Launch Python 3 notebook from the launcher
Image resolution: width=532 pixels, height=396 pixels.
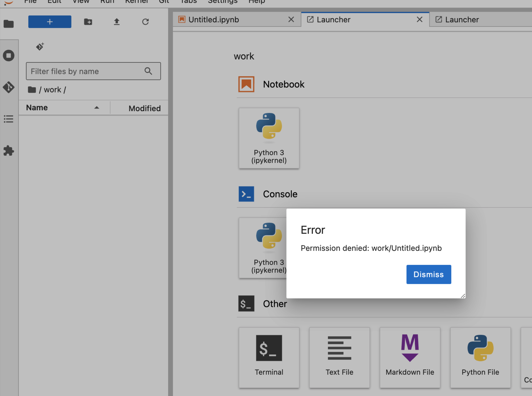coord(269,138)
